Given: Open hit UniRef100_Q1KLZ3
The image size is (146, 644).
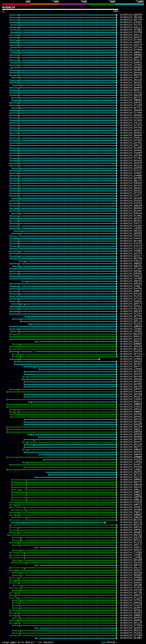Looking at the screenshot, I should [x=131, y=27].
